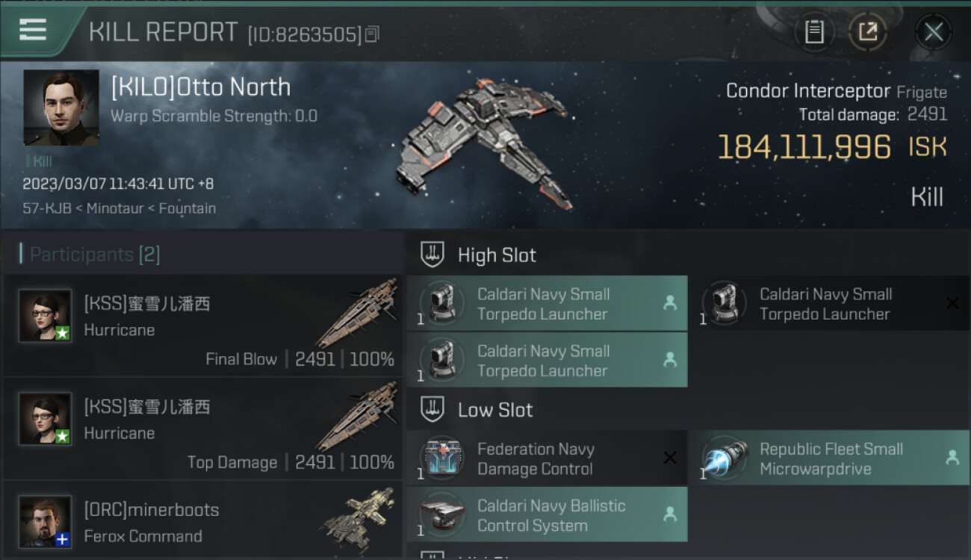Close the kill report window
Viewport: 971px width, 560px height.
pyautogui.click(x=933, y=32)
